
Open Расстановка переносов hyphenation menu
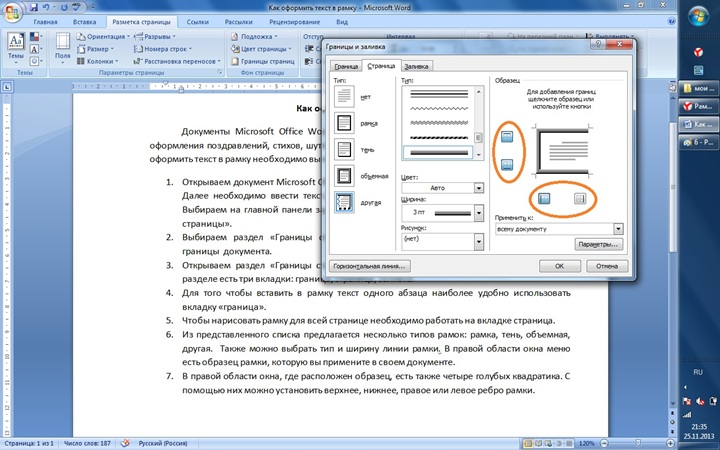(177, 61)
